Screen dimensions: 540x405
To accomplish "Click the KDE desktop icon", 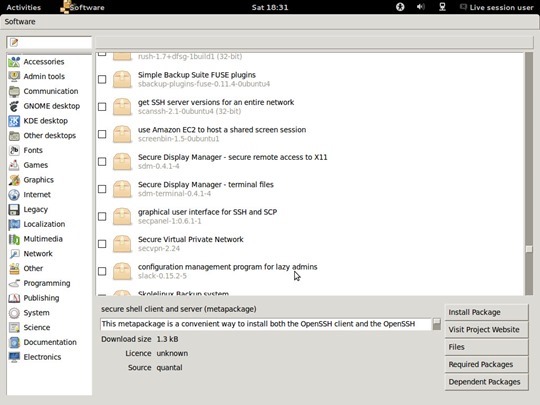I will coord(14,121).
